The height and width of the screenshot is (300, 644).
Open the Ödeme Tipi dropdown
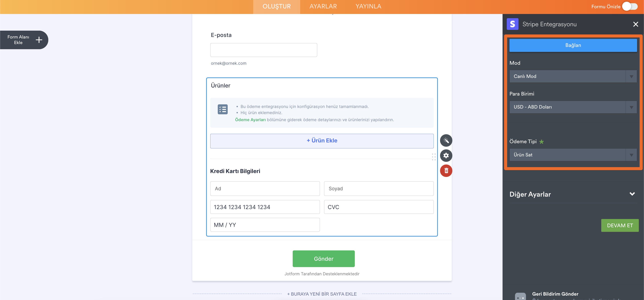click(x=573, y=155)
